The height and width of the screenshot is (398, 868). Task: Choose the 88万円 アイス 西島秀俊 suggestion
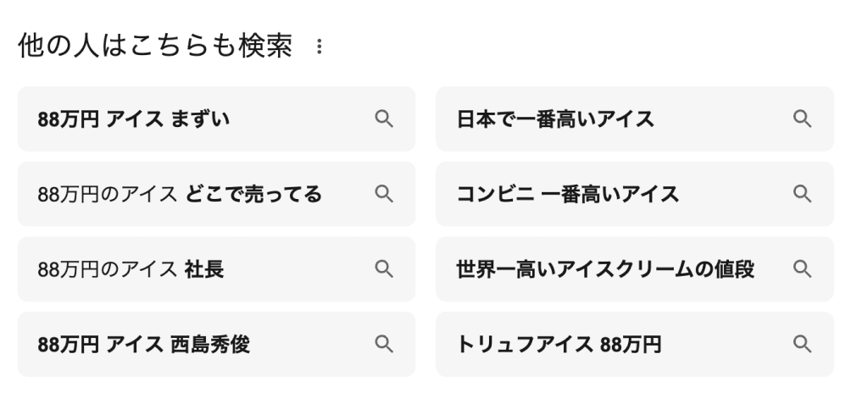click(144, 344)
